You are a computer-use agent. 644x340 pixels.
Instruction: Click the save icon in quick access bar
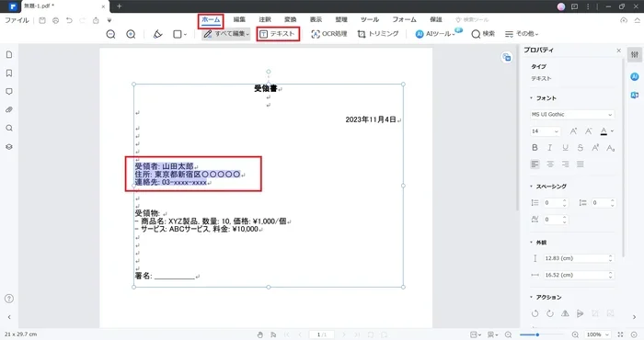[42, 20]
